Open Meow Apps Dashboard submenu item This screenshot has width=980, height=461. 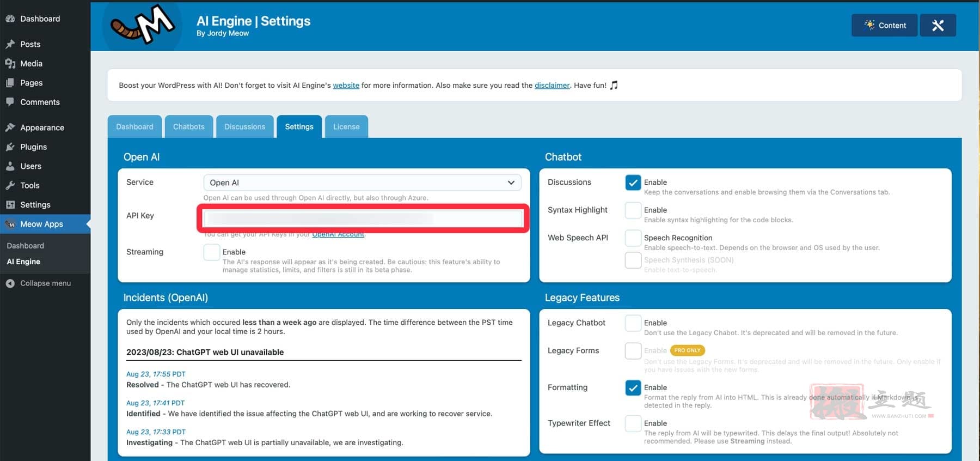[x=26, y=246]
